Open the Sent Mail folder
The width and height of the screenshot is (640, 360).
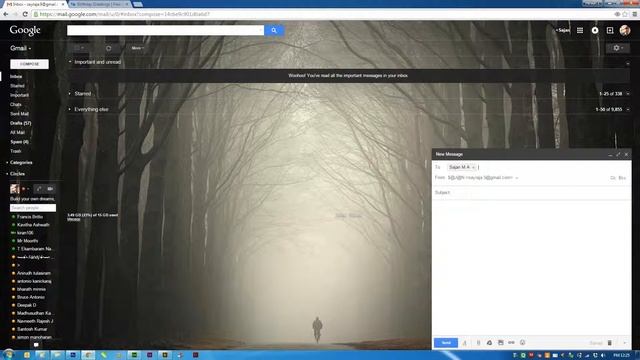(20, 114)
